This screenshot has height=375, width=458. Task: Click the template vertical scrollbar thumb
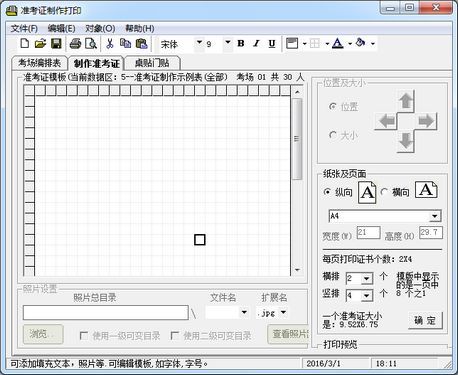click(x=297, y=139)
